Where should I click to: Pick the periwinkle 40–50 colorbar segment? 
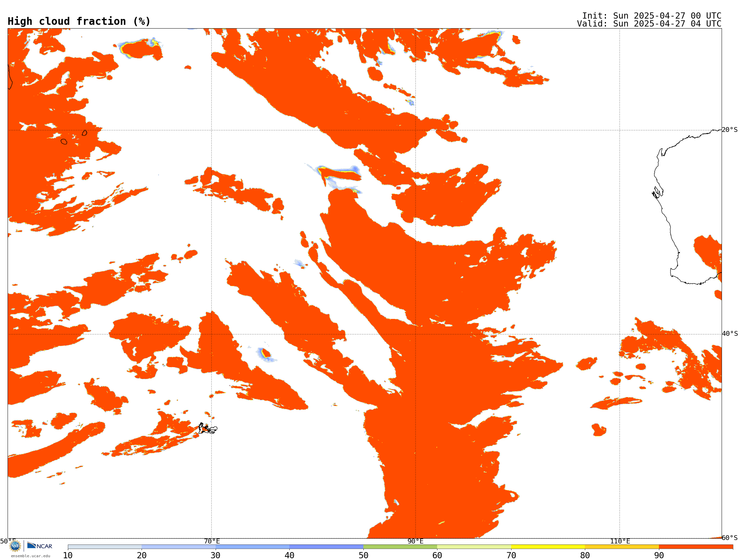click(326, 547)
